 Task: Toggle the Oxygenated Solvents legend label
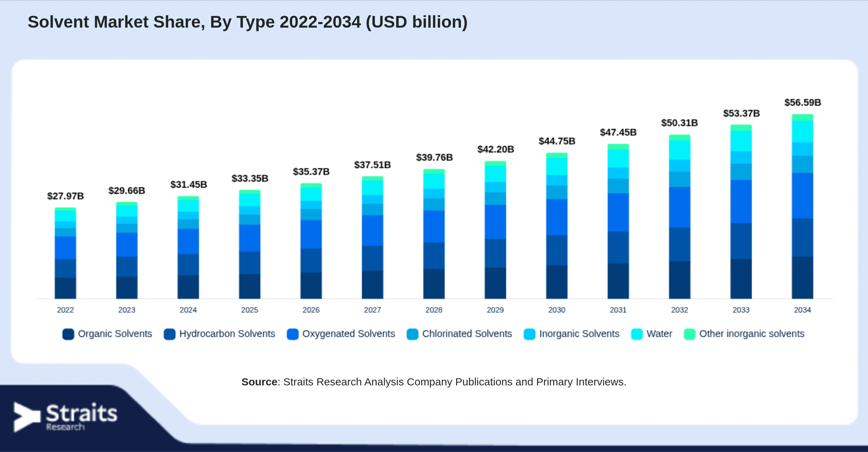349,334
